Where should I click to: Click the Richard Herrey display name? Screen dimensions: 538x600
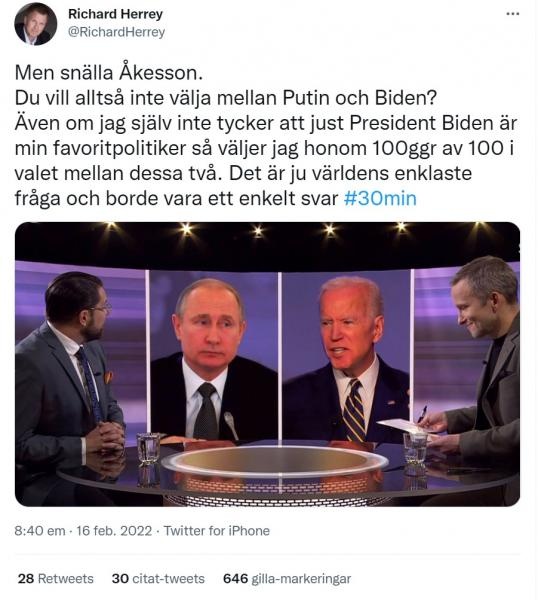click(116, 14)
